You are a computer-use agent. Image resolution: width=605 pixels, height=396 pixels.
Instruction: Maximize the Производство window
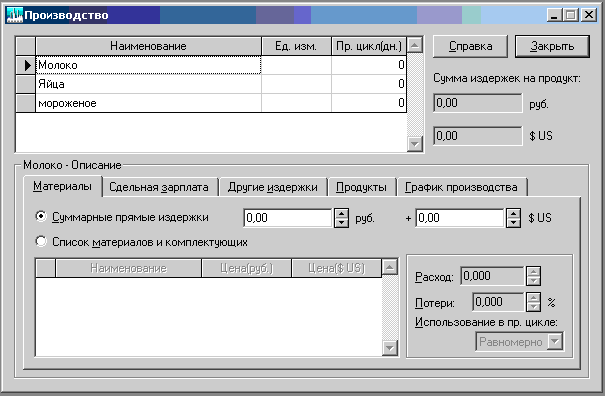pyautogui.click(x=570, y=15)
